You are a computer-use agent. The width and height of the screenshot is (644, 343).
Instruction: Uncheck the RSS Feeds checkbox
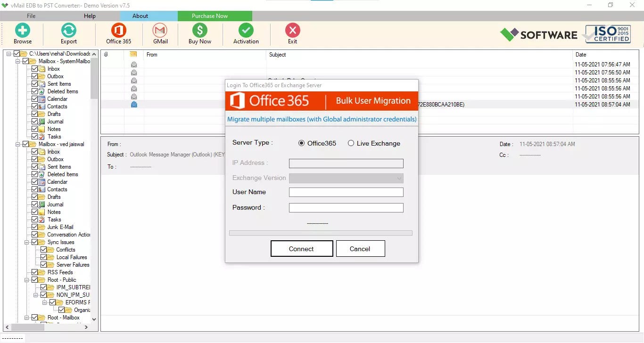(35, 272)
